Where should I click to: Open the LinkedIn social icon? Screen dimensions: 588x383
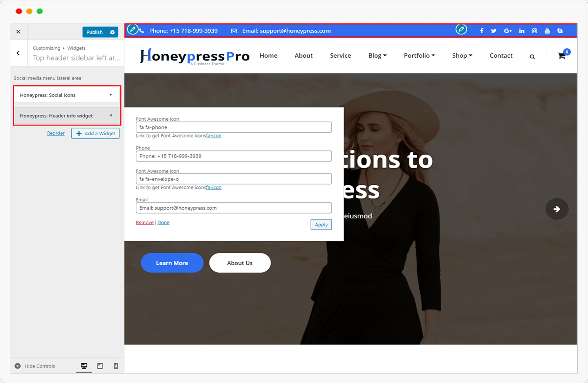(521, 31)
